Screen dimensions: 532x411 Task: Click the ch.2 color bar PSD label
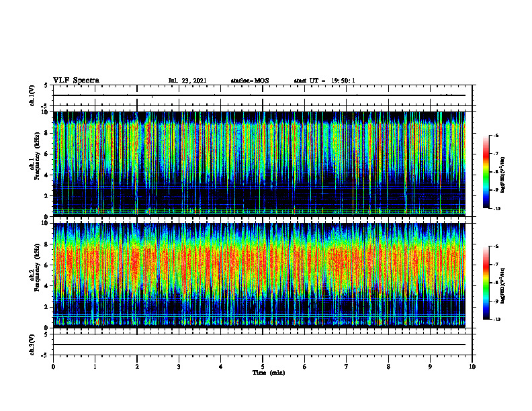click(x=503, y=285)
